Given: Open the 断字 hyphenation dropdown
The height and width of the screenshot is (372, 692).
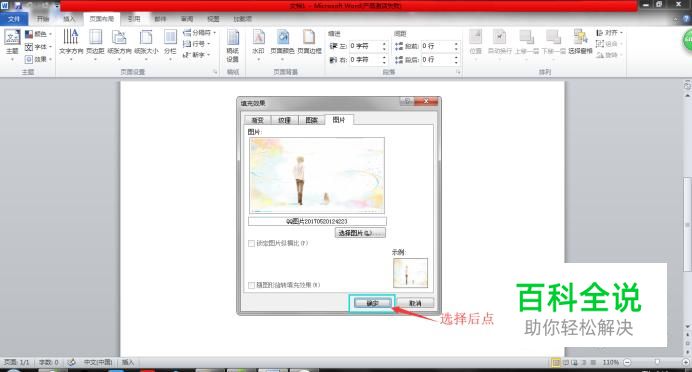Looking at the screenshot, I should (196, 55).
